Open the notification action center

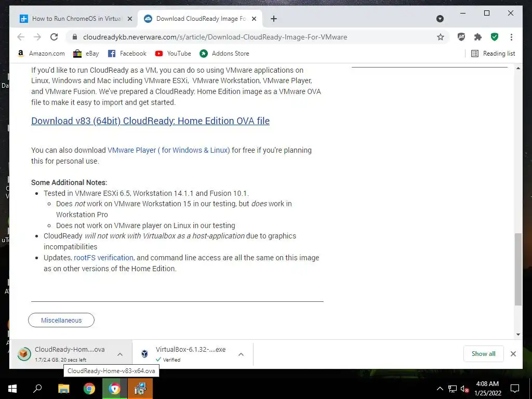[x=515, y=389]
